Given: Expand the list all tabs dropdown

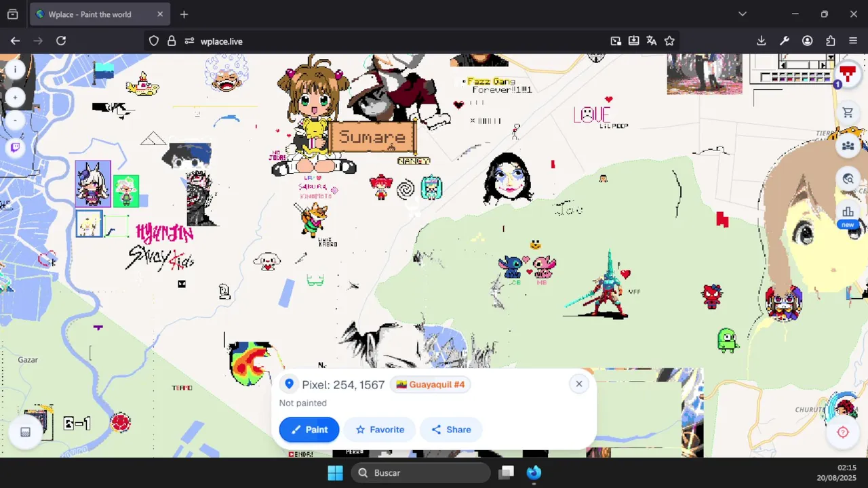Looking at the screenshot, I should pyautogui.click(x=743, y=14).
